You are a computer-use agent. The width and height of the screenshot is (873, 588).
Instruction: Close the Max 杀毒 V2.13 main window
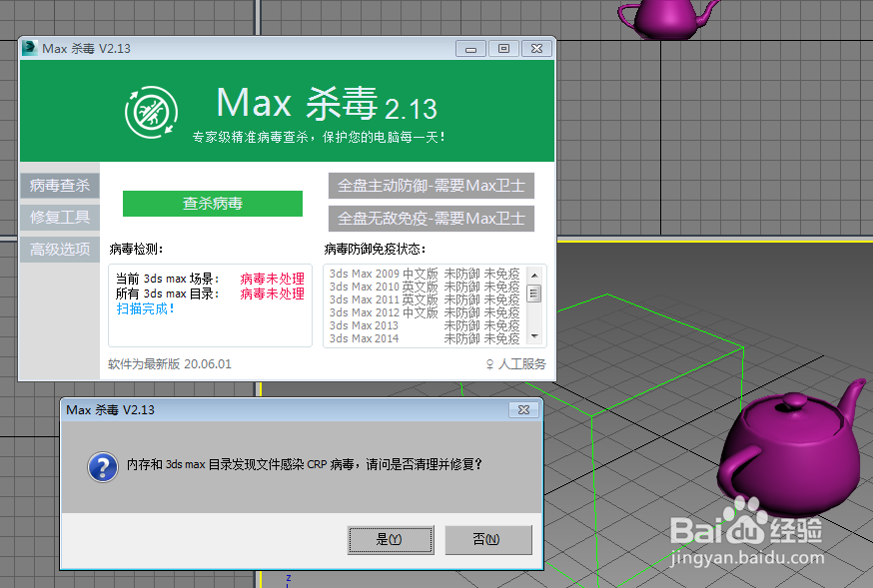pyautogui.click(x=536, y=49)
